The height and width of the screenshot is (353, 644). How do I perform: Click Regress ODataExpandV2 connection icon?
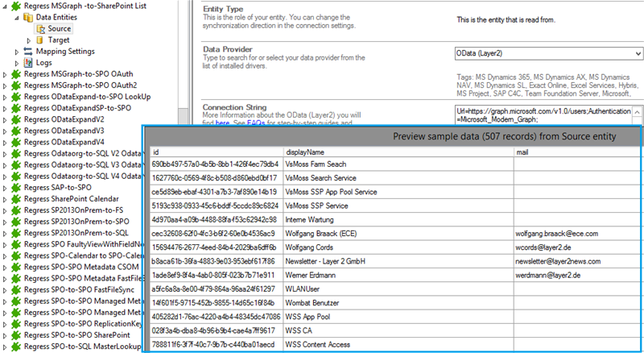pyautogui.click(x=16, y=118)
